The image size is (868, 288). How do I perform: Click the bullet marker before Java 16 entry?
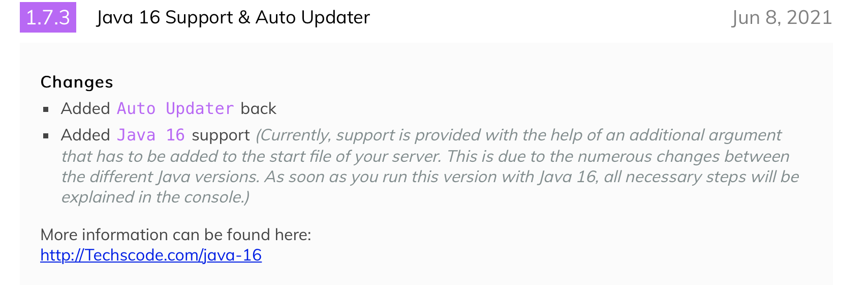[x=46, y=135]
